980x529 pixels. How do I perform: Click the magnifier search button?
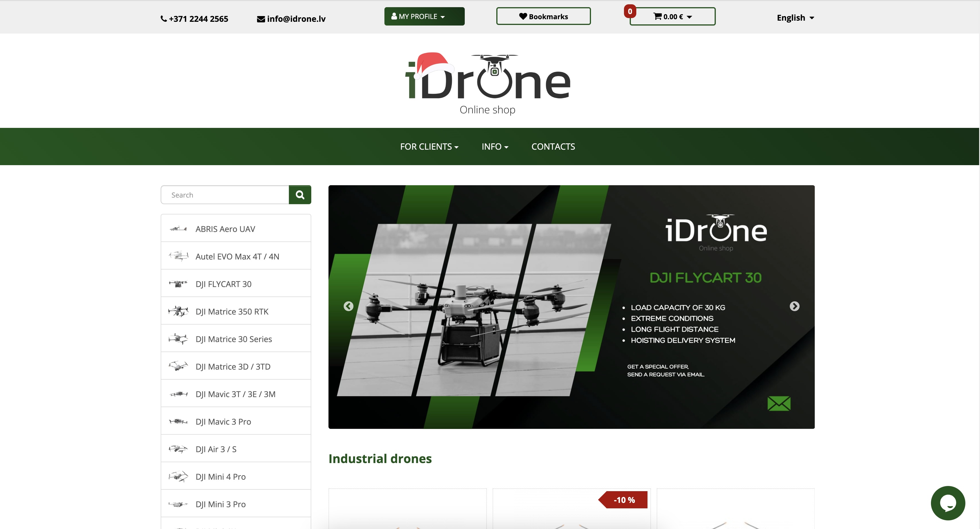(x=300, y=195)
